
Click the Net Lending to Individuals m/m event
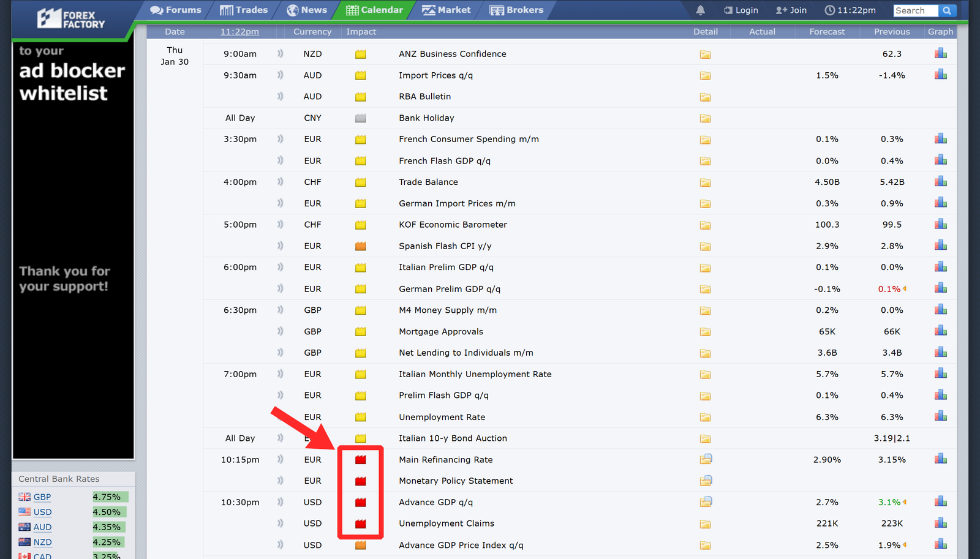point(466,353)
